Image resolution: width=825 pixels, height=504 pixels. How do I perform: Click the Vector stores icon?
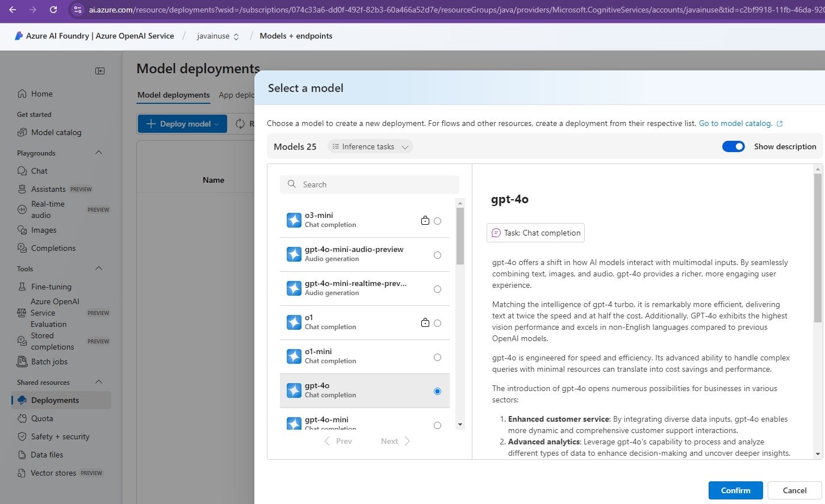coord(22,473)
